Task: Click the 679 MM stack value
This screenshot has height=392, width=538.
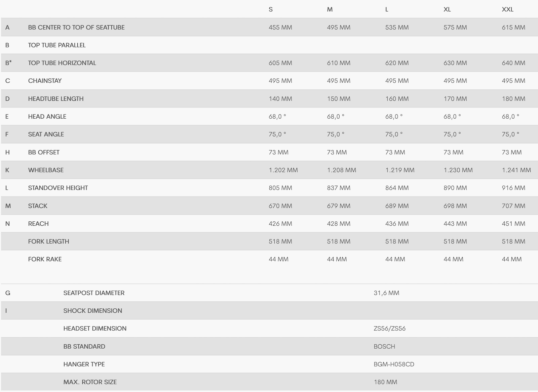Action: click(339, 206)
